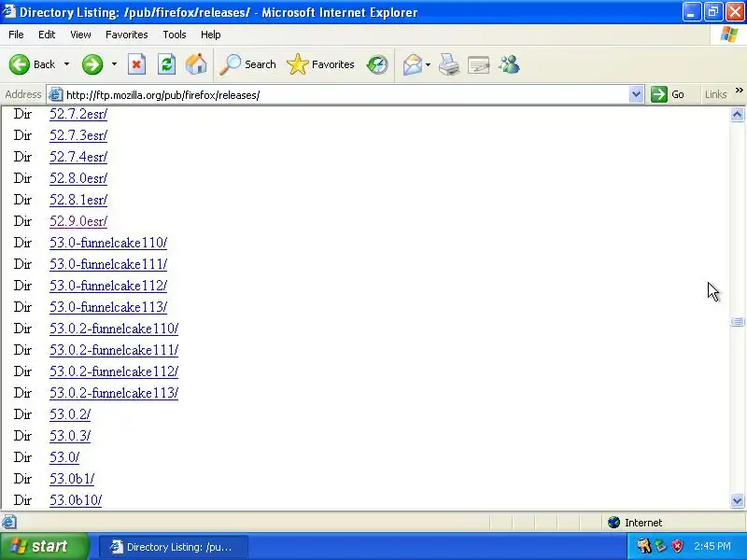Image resolution: width=747 pixels, height=560 pixels.
Task: Expand the Mail dropdown arrow
Action: coord(428,64)
